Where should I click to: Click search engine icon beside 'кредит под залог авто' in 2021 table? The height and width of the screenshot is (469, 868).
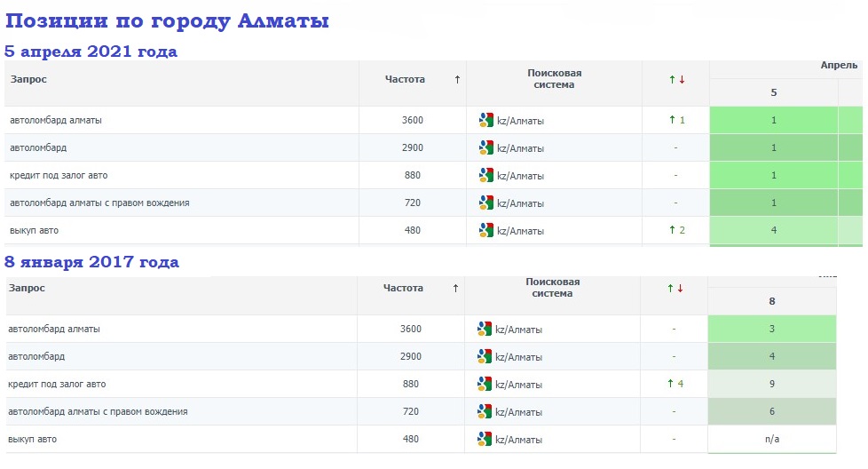tap(485, 175)
